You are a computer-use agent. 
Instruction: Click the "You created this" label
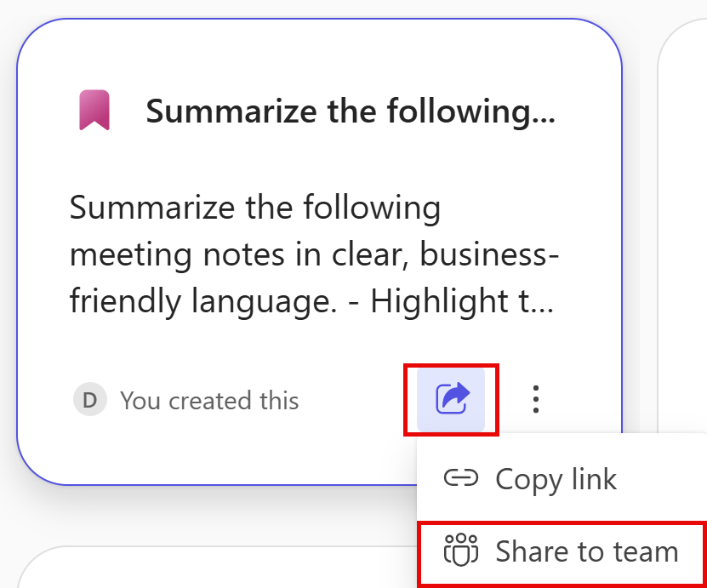click(x=209, y=401)
